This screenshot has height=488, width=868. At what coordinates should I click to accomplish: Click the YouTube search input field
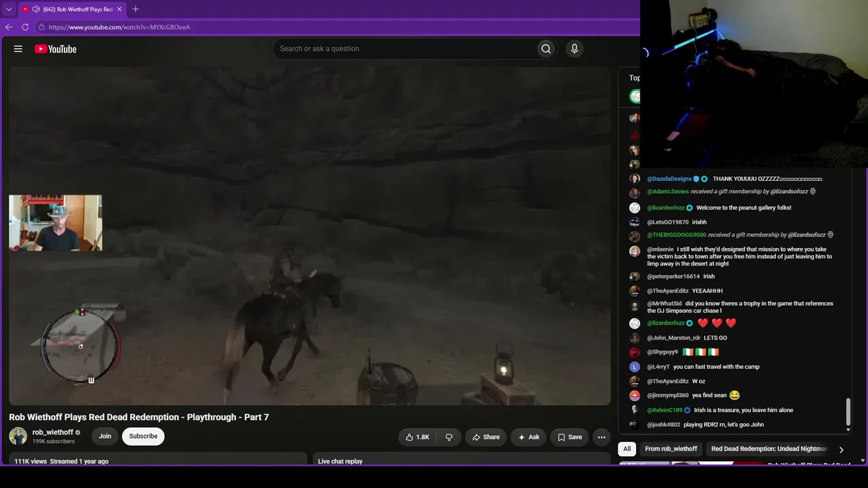405,49
